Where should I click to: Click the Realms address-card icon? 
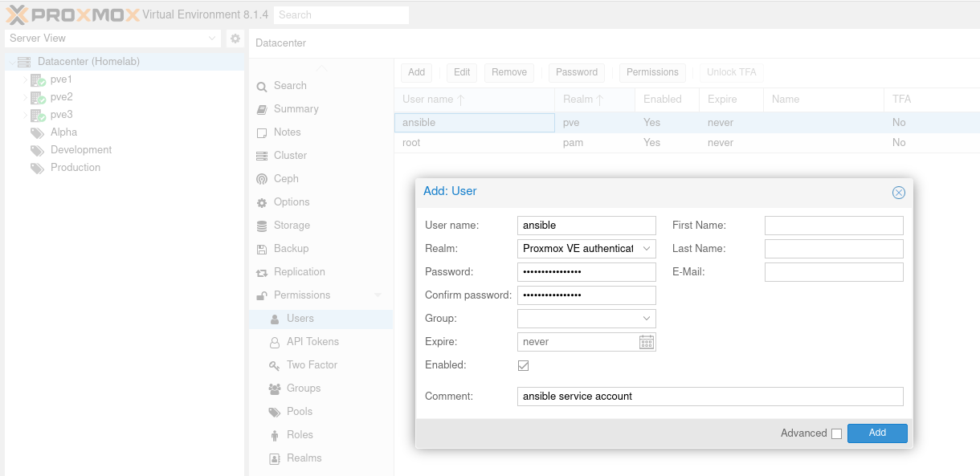(x=275, y=458)
